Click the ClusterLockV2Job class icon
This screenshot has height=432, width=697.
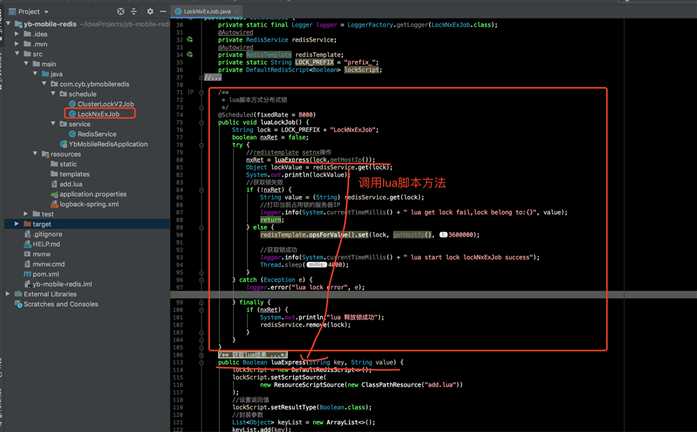coord(72,104)
